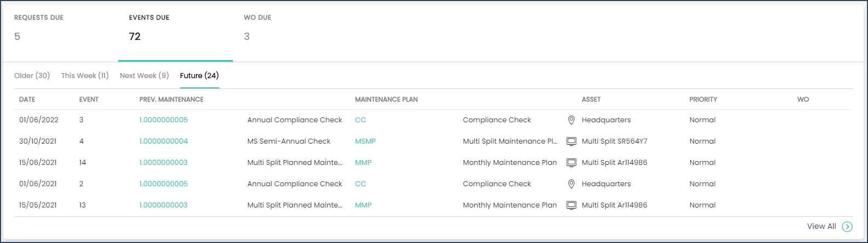The height and width of the screenshot is (243, 868).
Task: Click the View All link text
Action: tap(822, 226)
